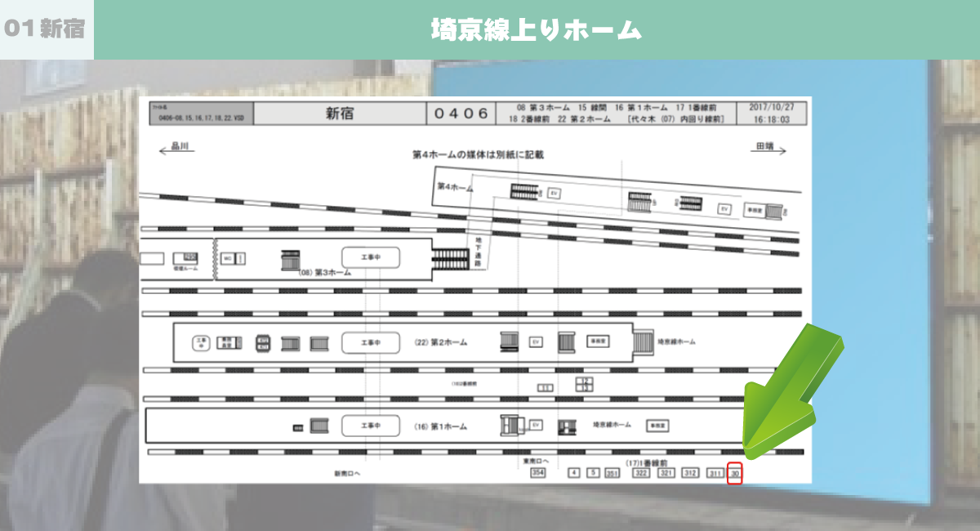Click the '新南口へ' exit label
The width and height of the screenshot is (980, 531).
coord(346,474)
